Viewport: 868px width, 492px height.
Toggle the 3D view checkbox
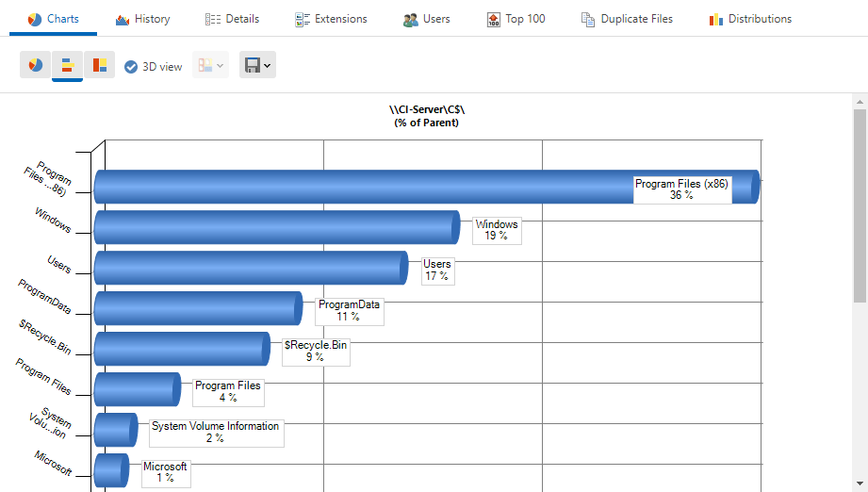pos(131,66)
